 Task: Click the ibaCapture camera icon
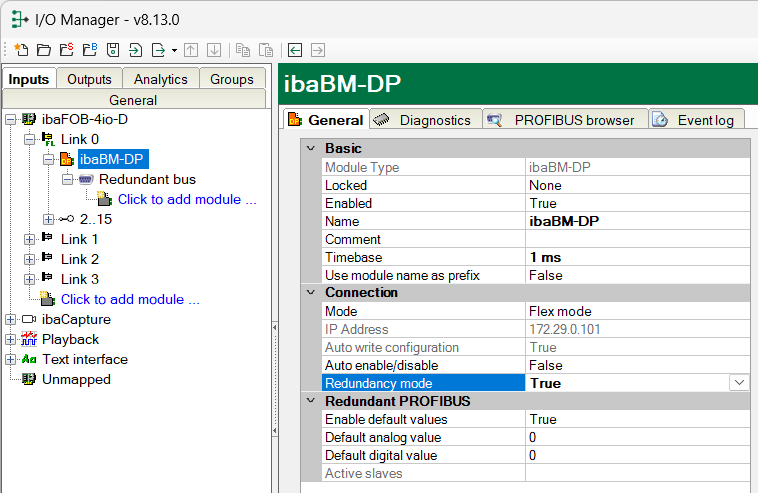29,319
